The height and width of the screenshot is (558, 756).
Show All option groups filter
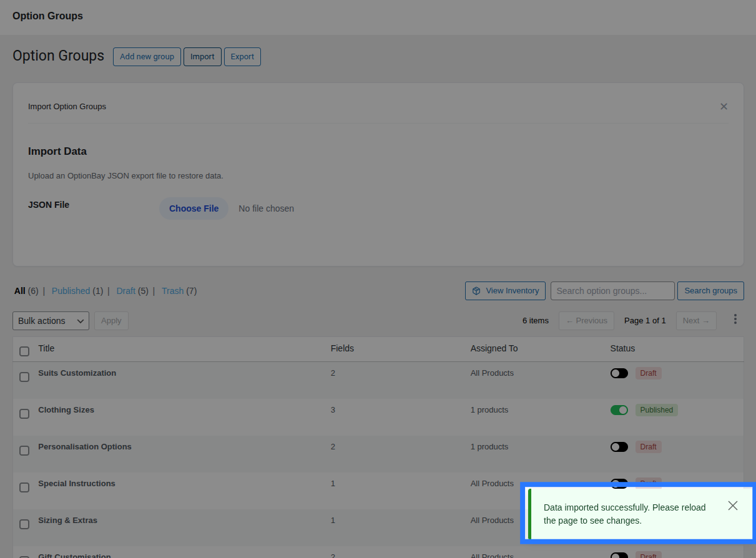tap(20, 291)
